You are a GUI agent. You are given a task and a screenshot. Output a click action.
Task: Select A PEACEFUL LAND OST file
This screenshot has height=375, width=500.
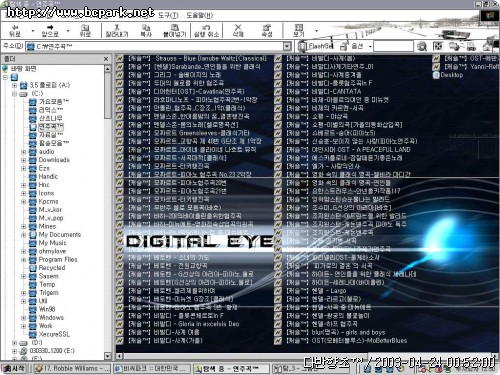coord(348,150)
